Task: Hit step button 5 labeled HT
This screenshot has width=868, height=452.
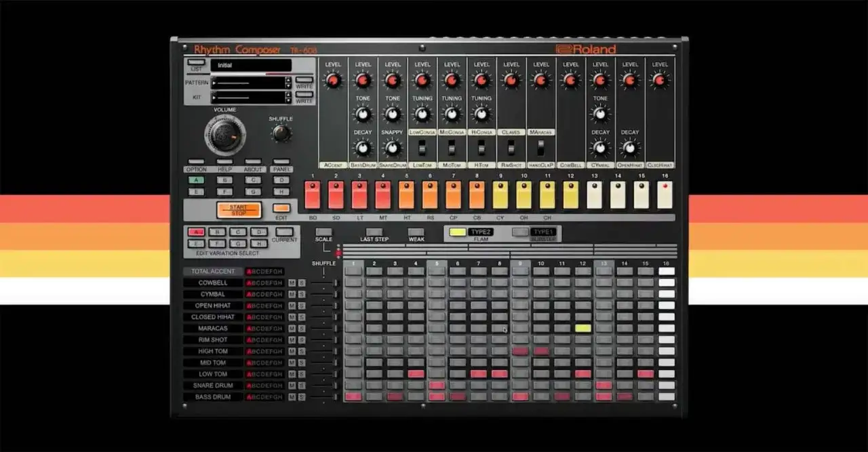Action: tap(406, 195)
